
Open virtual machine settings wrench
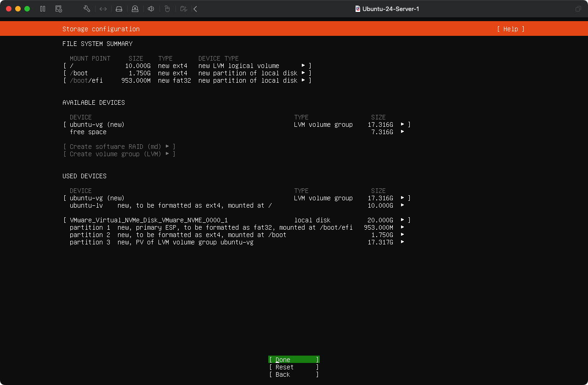coord(87,9)
